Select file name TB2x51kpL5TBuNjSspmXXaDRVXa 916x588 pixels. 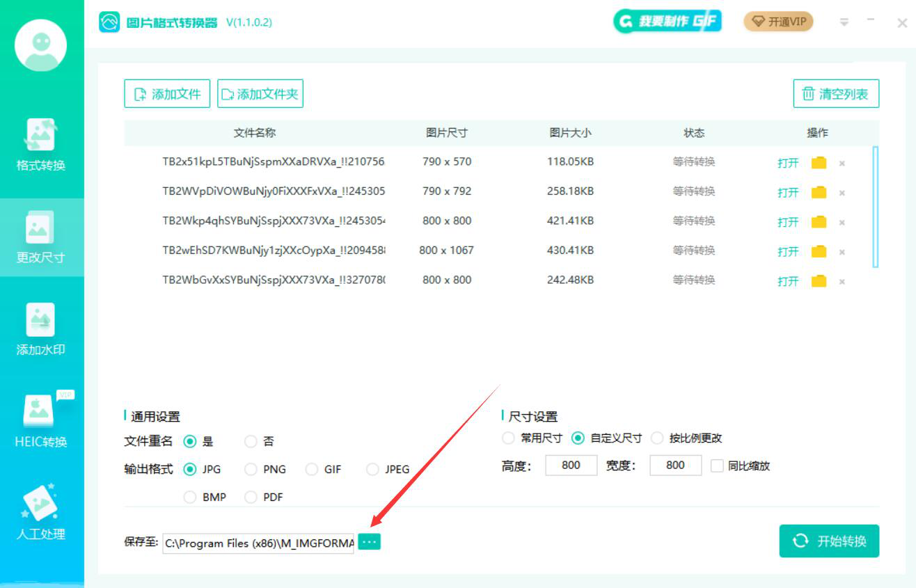[274, 161]
